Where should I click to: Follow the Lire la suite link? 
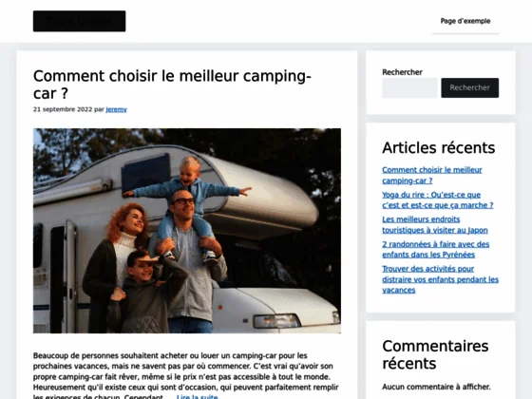[x=198, y=396]
